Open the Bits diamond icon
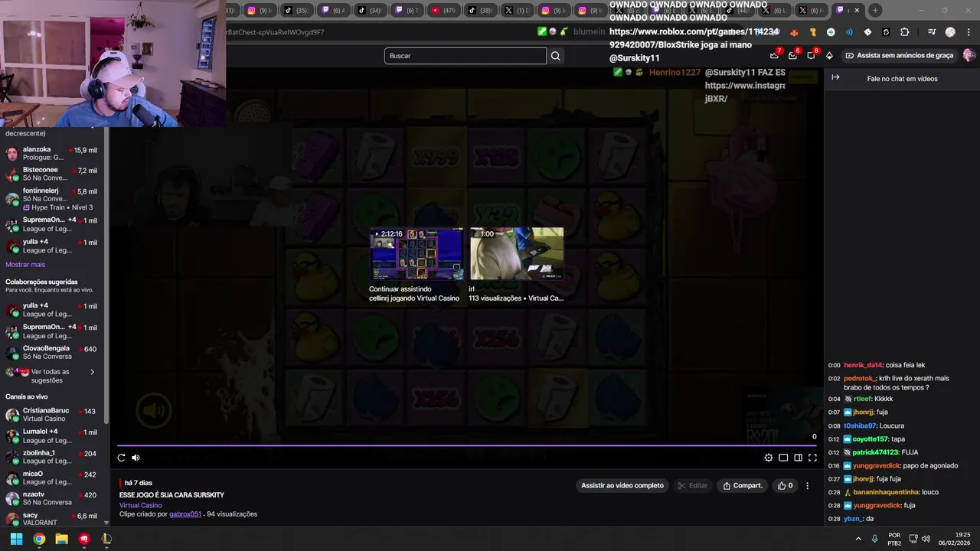The width and height of the screenshot is (980, 551). tap(829, 55)
